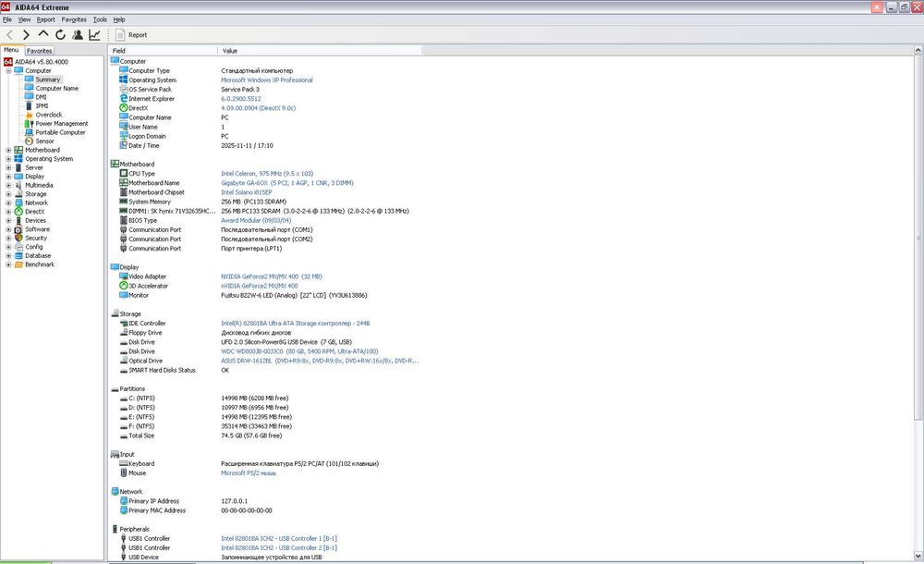Expand the Server tree node
The image size is (924, 564).
(x=8, y=167)
